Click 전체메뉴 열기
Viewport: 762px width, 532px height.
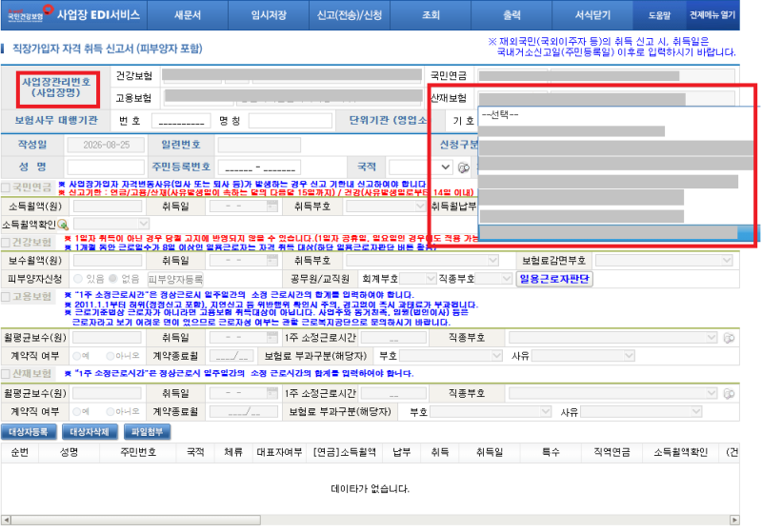pos(712,15)
